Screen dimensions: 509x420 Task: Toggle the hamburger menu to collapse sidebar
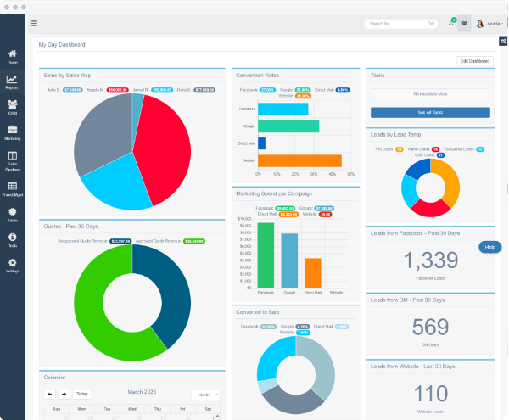pyautogui.click(x=34, y=24)
